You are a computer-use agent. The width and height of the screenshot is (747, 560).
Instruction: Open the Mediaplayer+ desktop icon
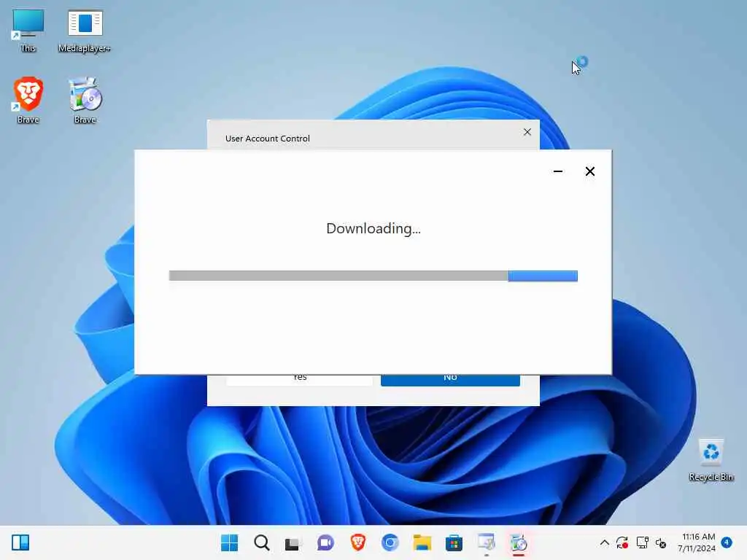tap(85, 29)
